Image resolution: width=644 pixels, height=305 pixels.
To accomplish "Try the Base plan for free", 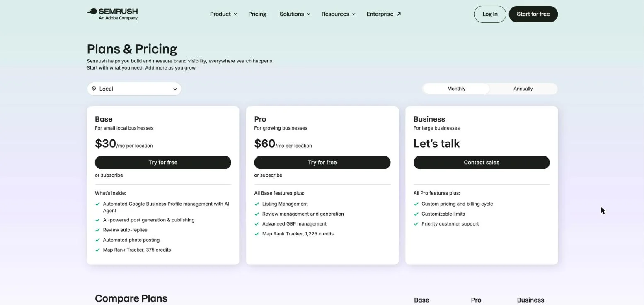I will tap(163, 163).
